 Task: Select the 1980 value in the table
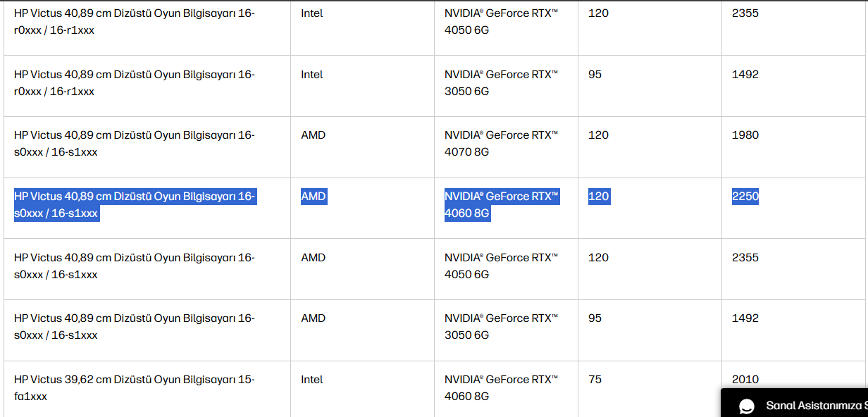(x=745, y=135)
